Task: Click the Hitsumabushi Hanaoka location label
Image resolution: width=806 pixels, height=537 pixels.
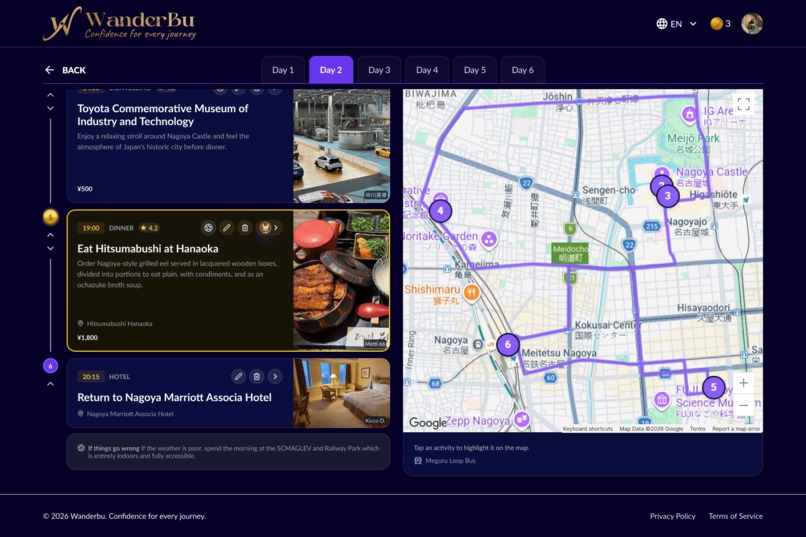Action: pos(115,324)
